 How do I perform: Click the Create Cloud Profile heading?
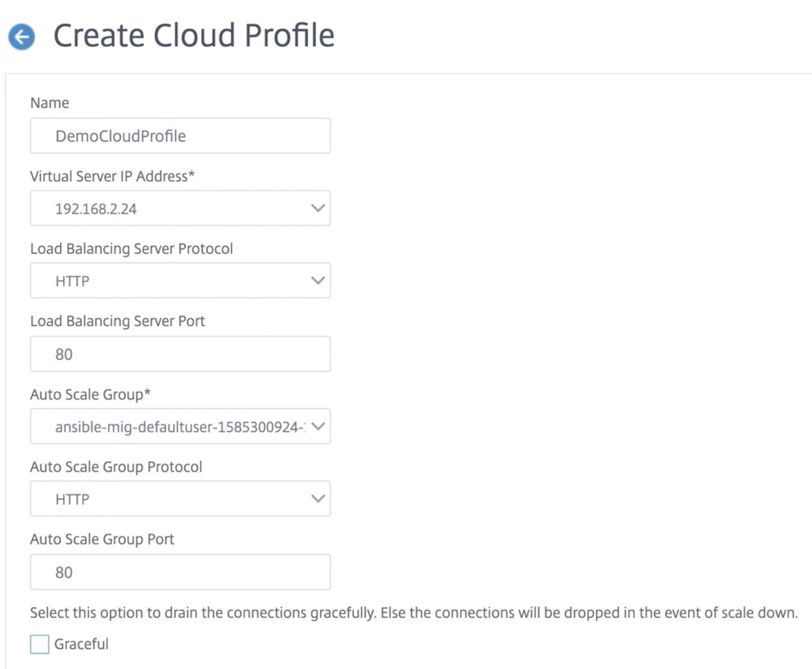click(x=194, y=35)
